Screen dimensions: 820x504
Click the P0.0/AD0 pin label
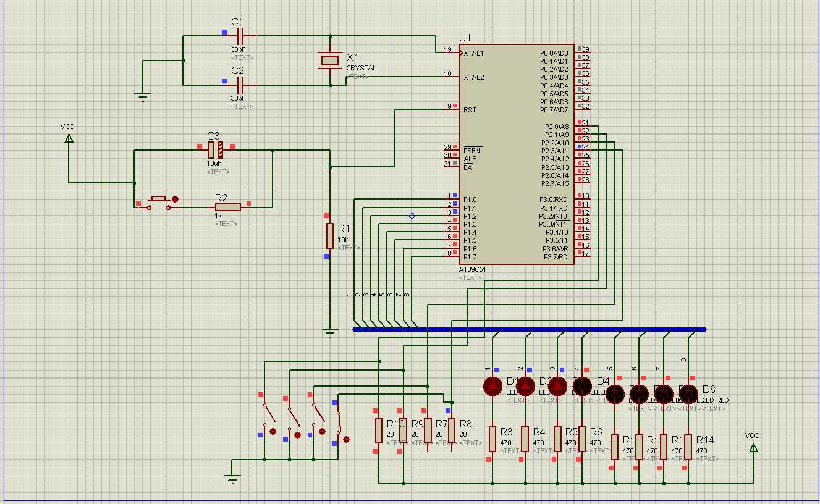coord(554,53)
